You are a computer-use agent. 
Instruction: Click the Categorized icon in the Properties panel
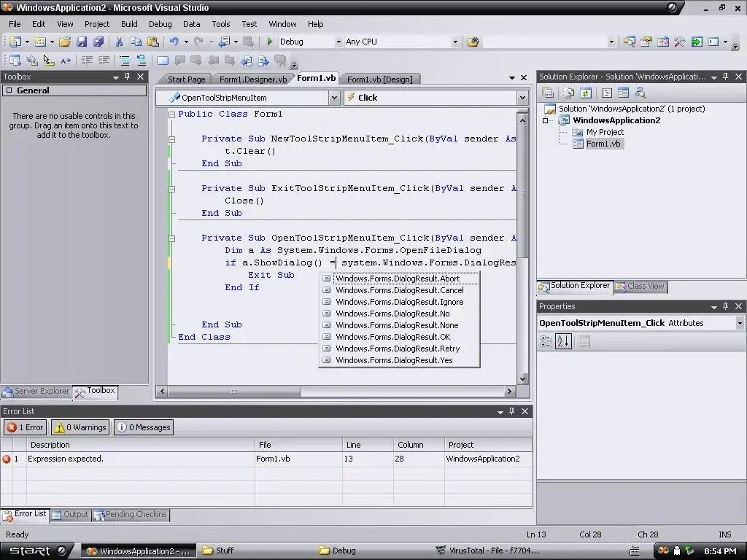click(546, 341)
